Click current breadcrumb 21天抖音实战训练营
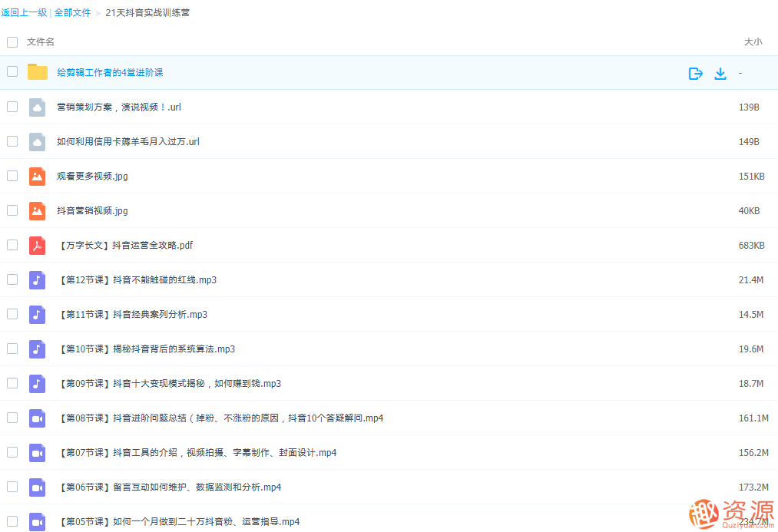 (x=147, y=13)
